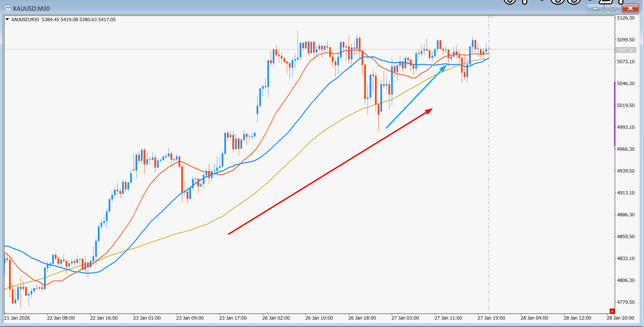The image size is (644, 327).
Task: Click the chart window icon beside XAUUSD,M30 title
Action: coord(7,8)
